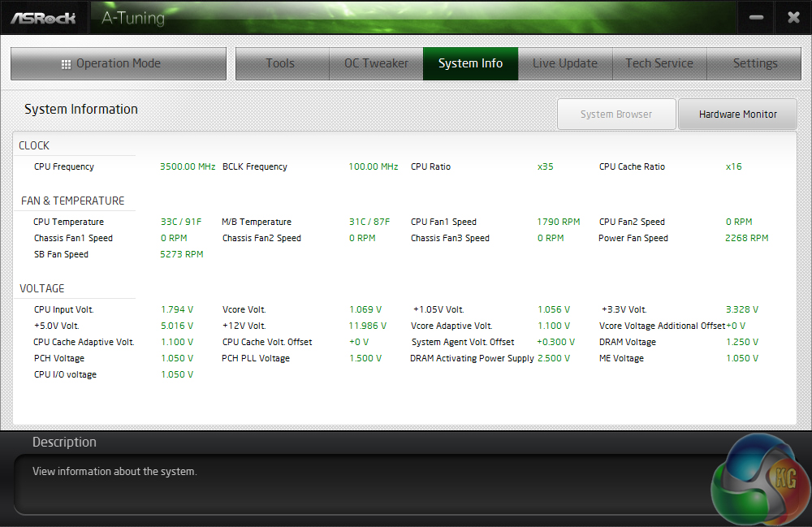Viewport: 812px width, 527px height.
Task: Click the CPU Temperature reading 33C / 91F
Action: click(181, 222)
